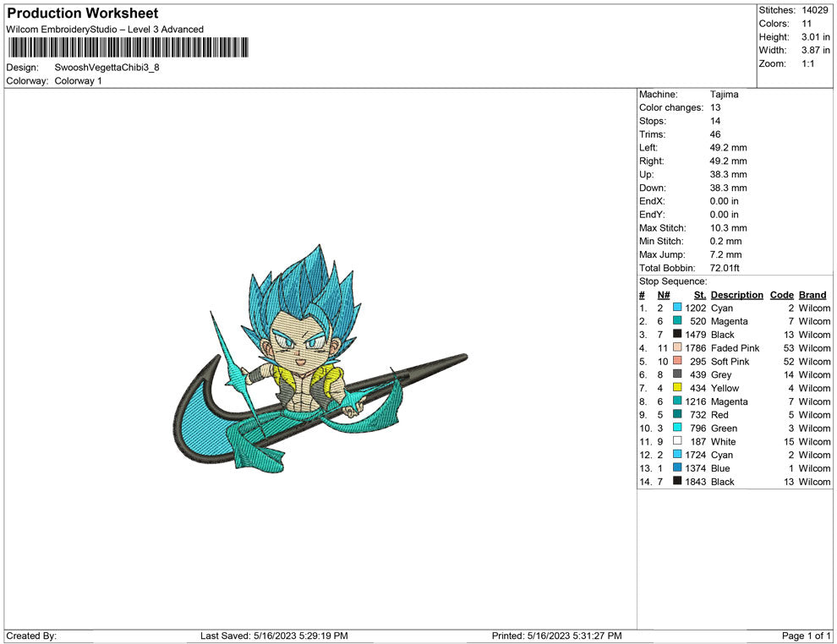Click the 'St.' column header
Viewport: 837px width, 644px height.
[700, 295]
